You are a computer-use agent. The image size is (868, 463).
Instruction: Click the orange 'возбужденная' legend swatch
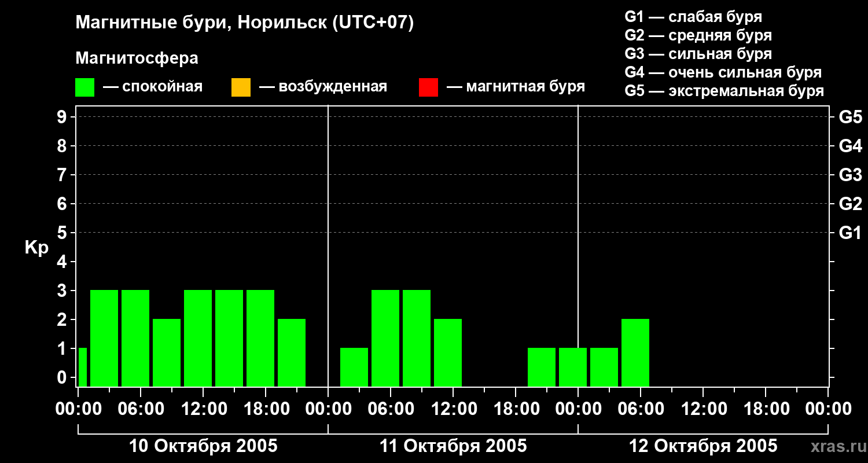pyautogui.click(x=241, y=87)
